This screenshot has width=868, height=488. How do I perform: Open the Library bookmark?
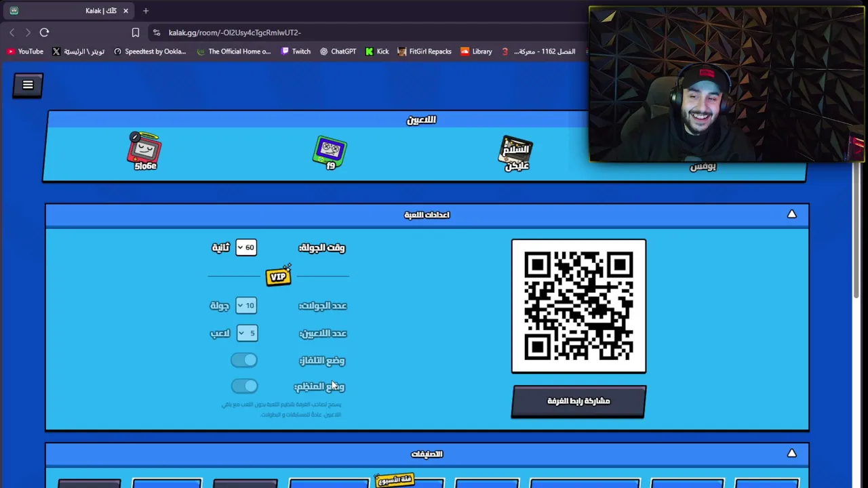476,52
